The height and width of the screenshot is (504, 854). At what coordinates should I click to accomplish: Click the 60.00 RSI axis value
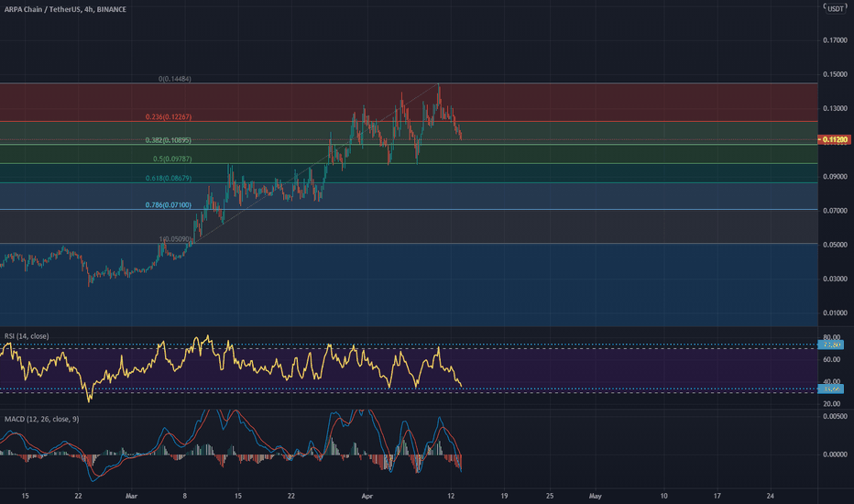[x=832, y=359]
